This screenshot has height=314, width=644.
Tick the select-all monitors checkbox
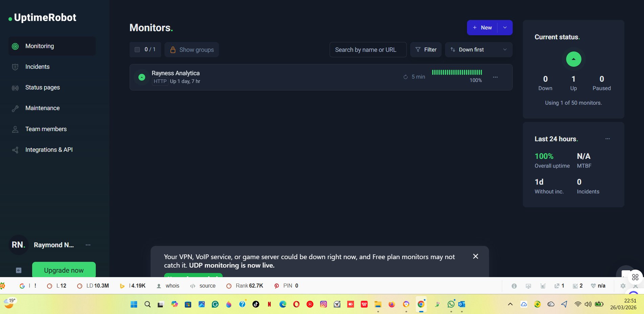137,49
